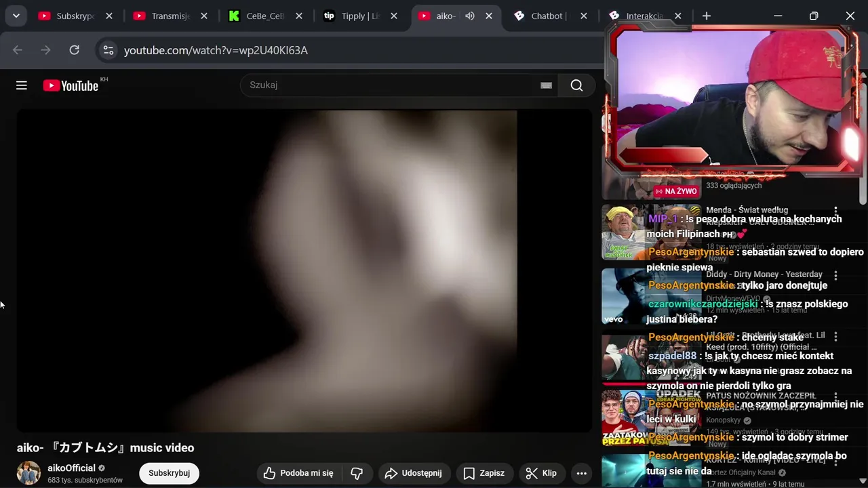Close the Chatbot tab
The width and height of the screenshot is (868, 488).
point(584,16)
